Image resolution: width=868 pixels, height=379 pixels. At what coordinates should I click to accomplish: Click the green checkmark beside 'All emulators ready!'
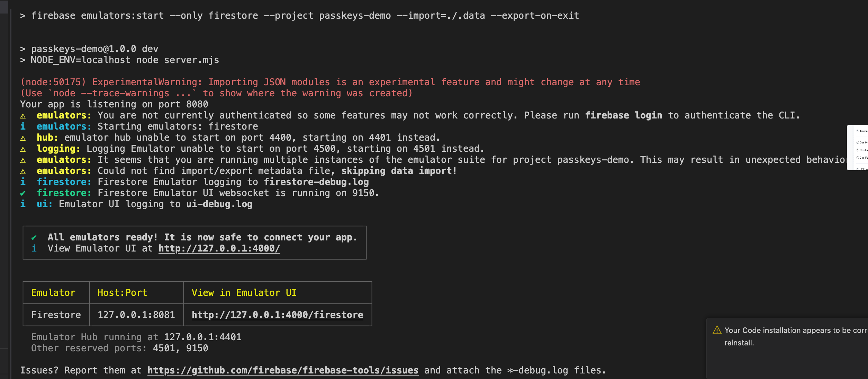point(34,238)
